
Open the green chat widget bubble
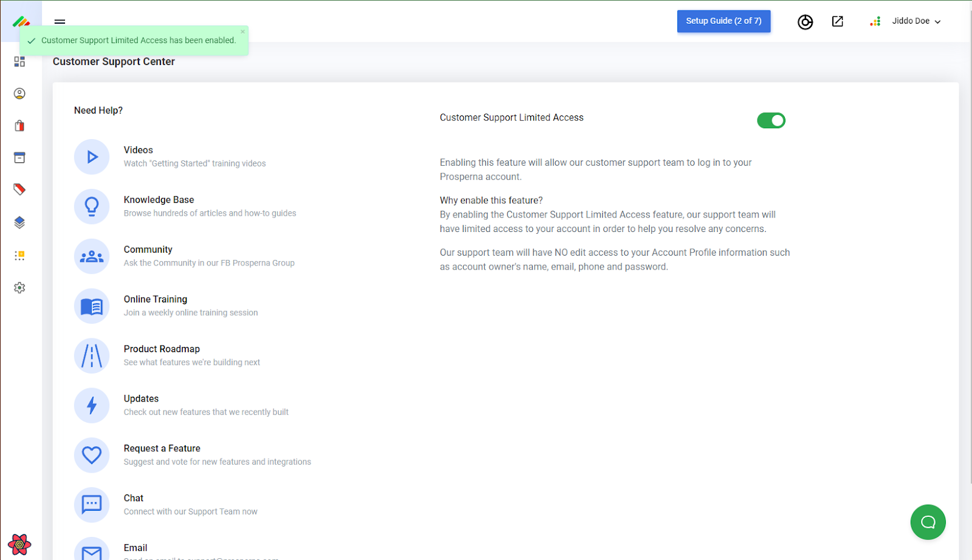pyautogui.click(x=928, y=522)
